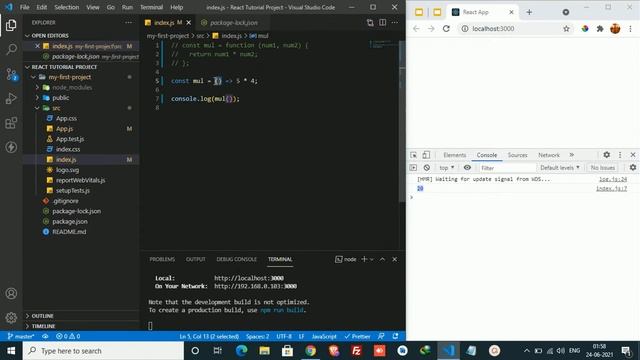This screenshot has width=640, height=360.
Task: Open Chrome extensions puzzle icon
Action: click(600, 29)
